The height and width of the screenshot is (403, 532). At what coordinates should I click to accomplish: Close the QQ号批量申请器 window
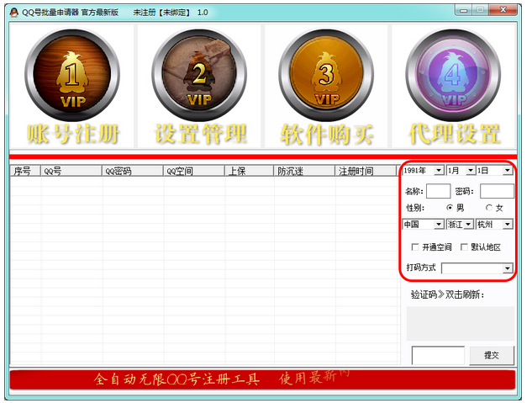coord(503,10)
